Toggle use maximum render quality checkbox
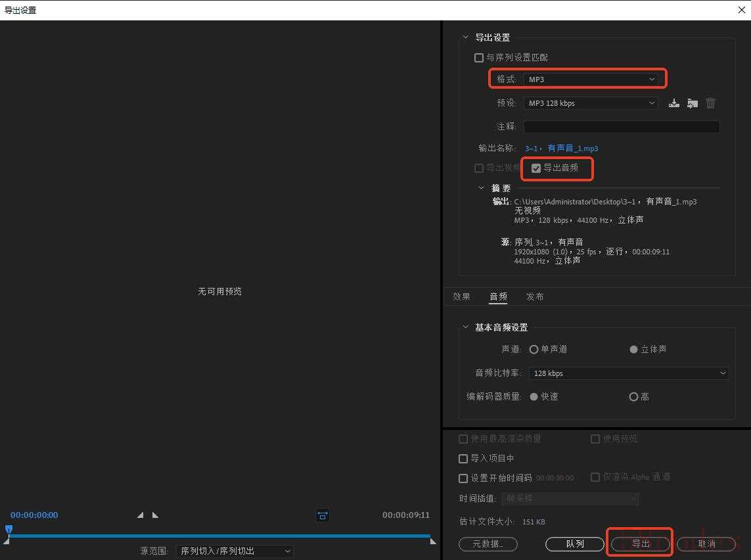 coord(463,439)
